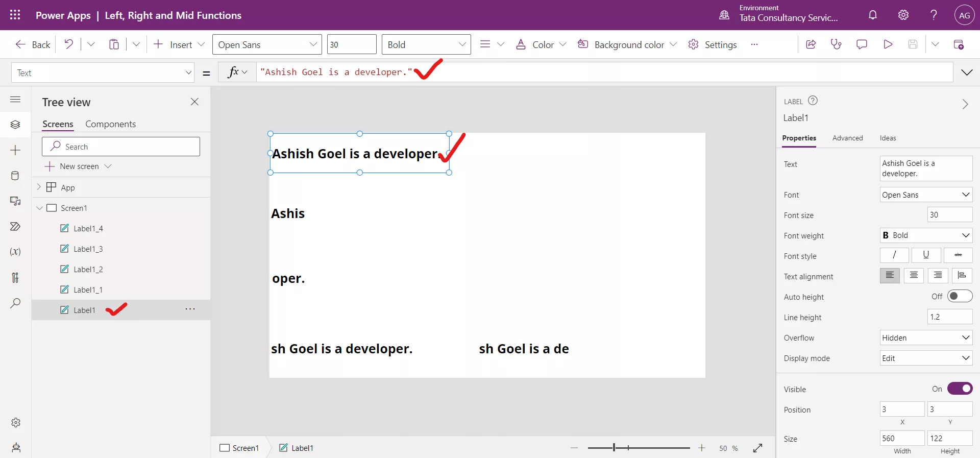This screenshot has height=458, width=980.
Task: Click the zoom slider track
Action: 639,448
